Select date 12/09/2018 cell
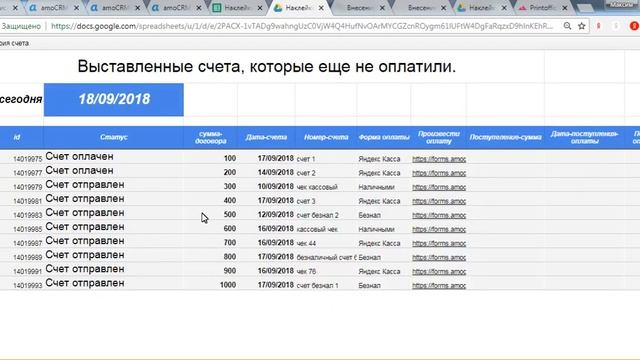 (x=276, y=215)
